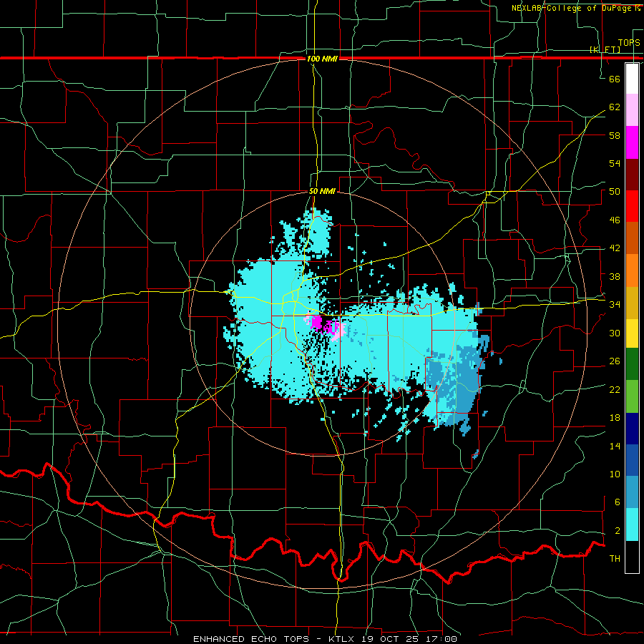Click the black TH swatch in legend
This screenshot has width=644, height=644.
[x=632, y=557]
